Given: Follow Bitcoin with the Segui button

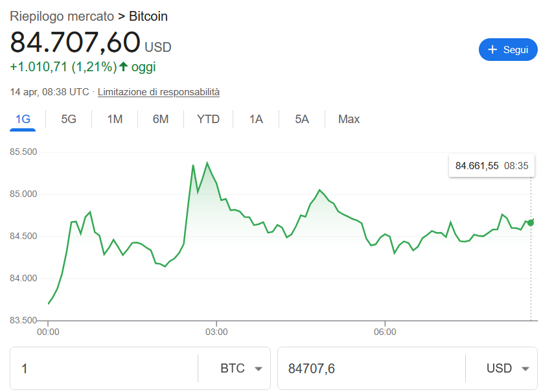Looking at the screenshot, I should pyautogui.click(x=509, y=50).
